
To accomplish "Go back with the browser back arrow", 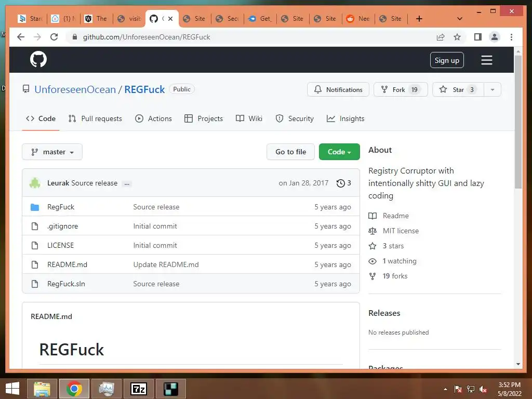I will pos(21,37).
